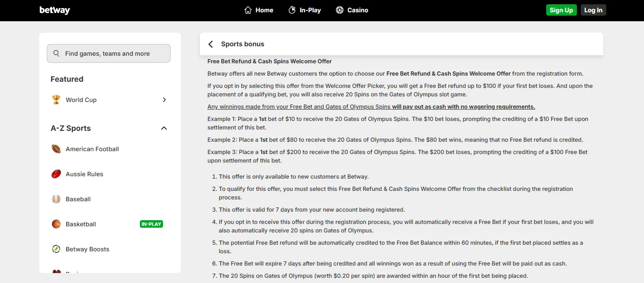This screenshot has height=283, width=644.
Task: Open the Casino menu item
Action: pos(352,10)
